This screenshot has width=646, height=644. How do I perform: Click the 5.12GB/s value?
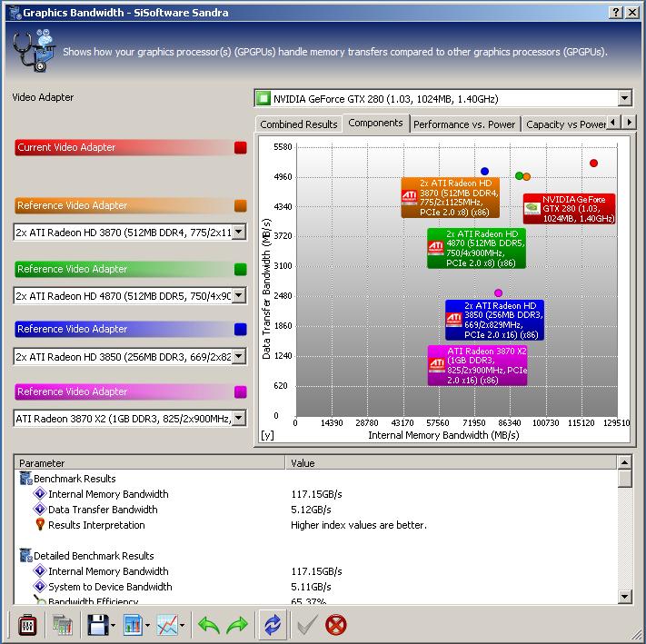pyautogui.click(x=311, y=510)
